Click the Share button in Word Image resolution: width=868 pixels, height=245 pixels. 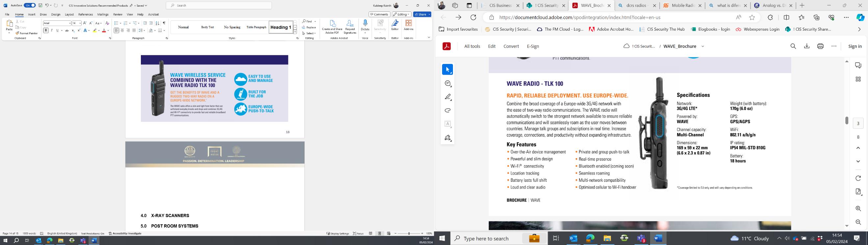point(422,14)
